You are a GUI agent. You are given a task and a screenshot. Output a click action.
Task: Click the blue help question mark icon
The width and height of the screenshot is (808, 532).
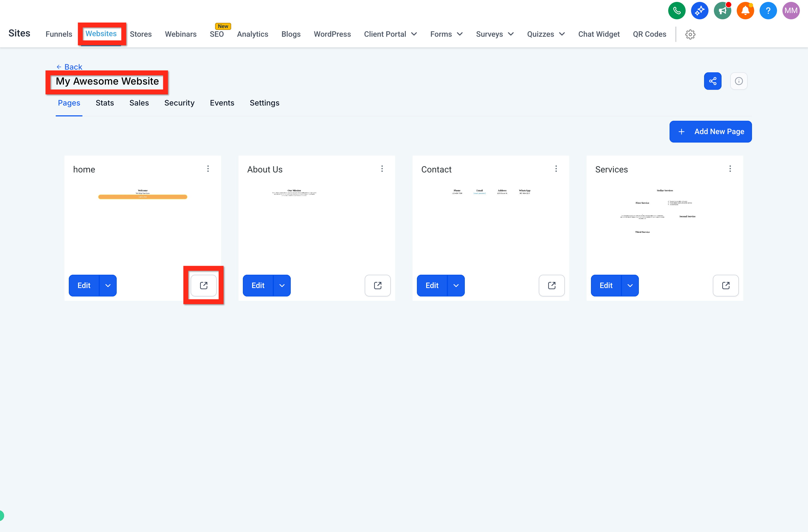(x=768, y=11)
